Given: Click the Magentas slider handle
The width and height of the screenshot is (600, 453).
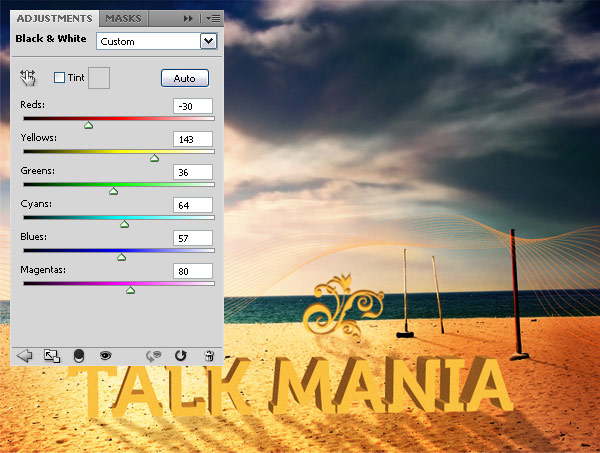Looking at the screenshot, I should (x=130, y=290).
